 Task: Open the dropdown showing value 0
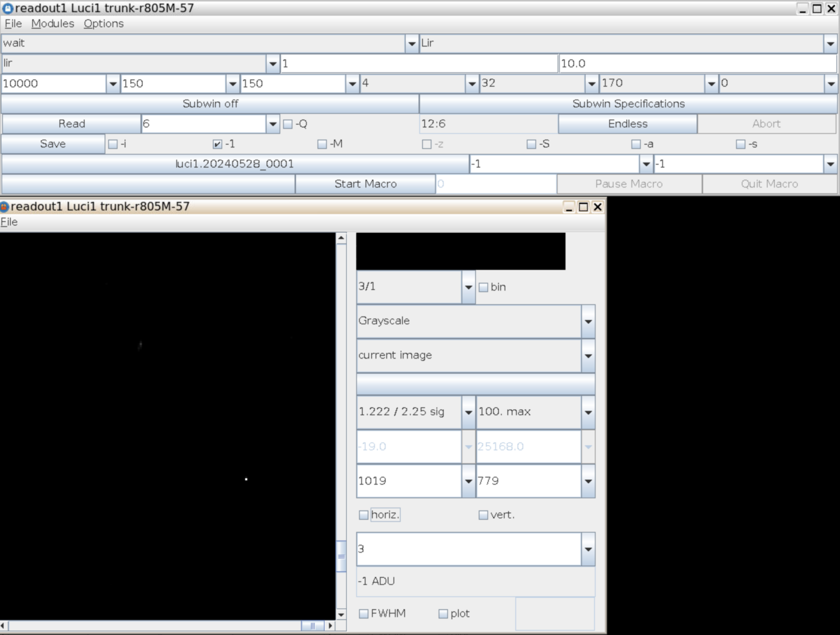point(831,84)
